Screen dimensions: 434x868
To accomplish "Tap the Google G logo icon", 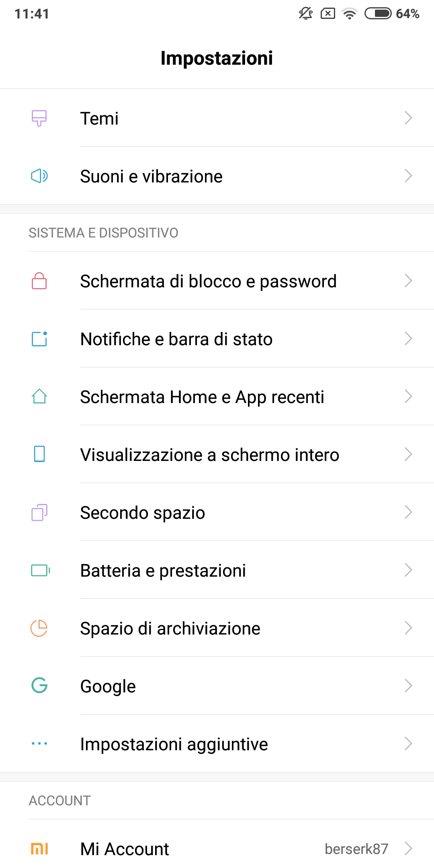I will (x=39, y=686).
